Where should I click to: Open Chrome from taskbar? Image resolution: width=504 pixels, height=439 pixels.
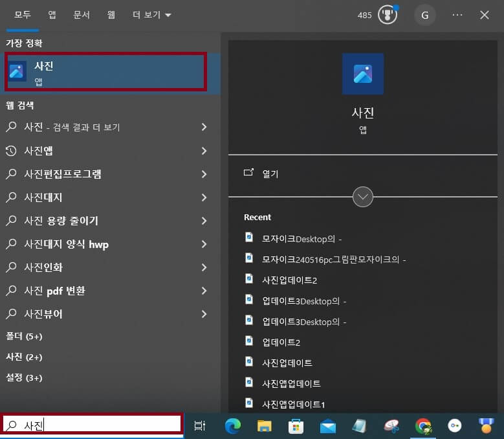pyautogui.click(x=423, y=427)
